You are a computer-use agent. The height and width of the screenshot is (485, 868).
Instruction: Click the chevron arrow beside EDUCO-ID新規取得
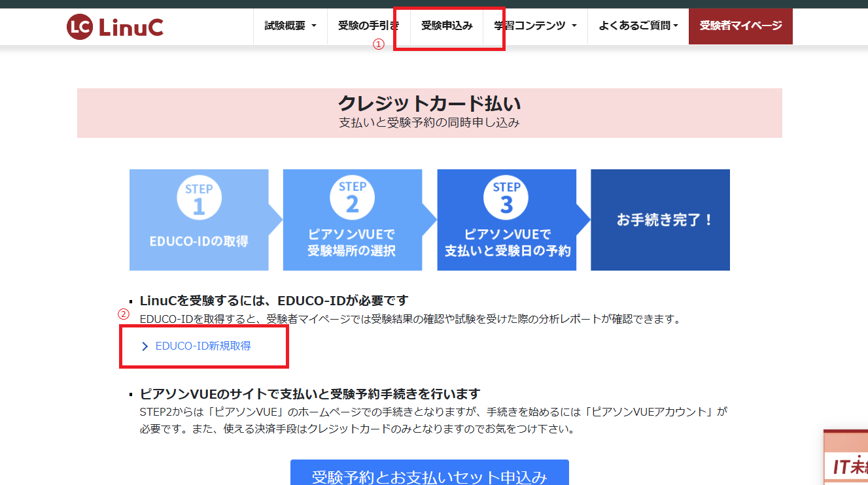click(145, 346)
